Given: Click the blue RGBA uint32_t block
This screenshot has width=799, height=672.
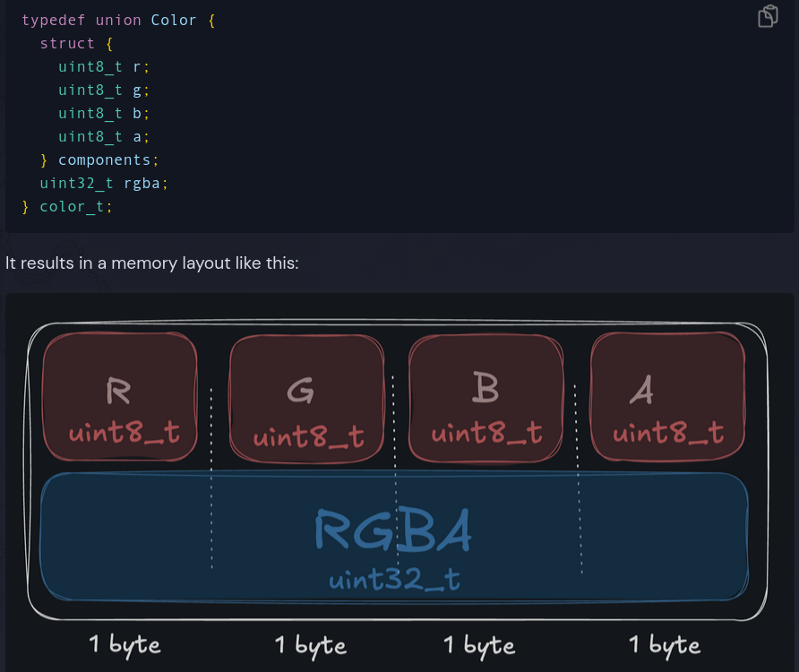Looking at the screenshot, I should pyautogui.click(x=394, y=538).
